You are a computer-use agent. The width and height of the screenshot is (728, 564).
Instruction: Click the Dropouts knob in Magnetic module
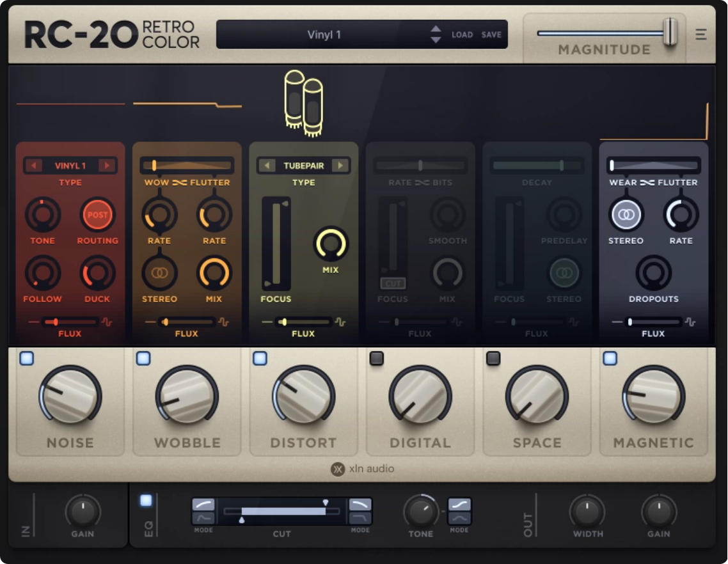click(653, 273)
